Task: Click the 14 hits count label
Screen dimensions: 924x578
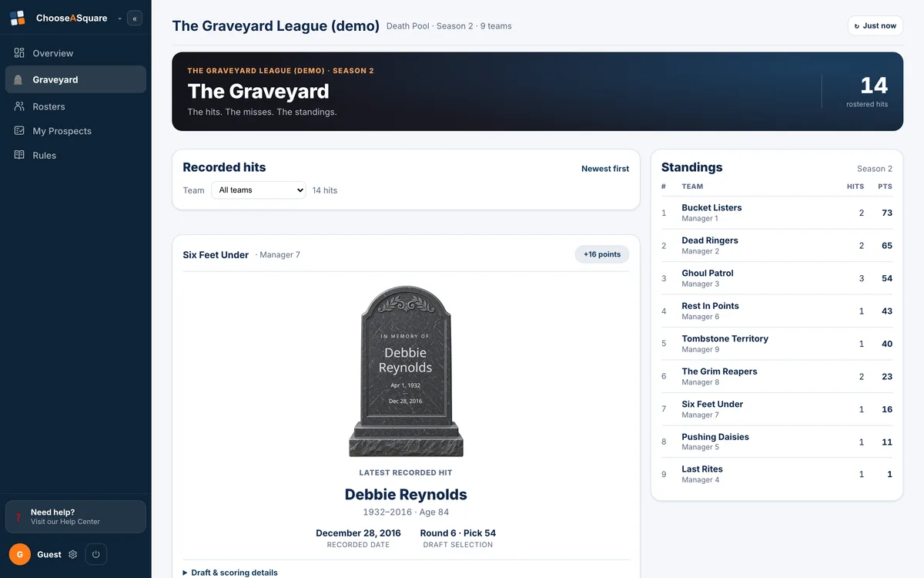Action: (x=325, y=190)
